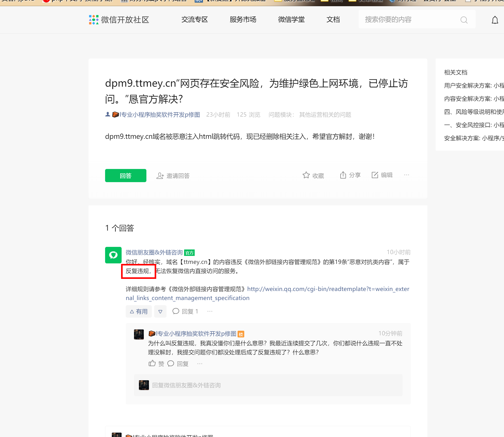
Task: Click the notification bell icon
Action: 495,20
